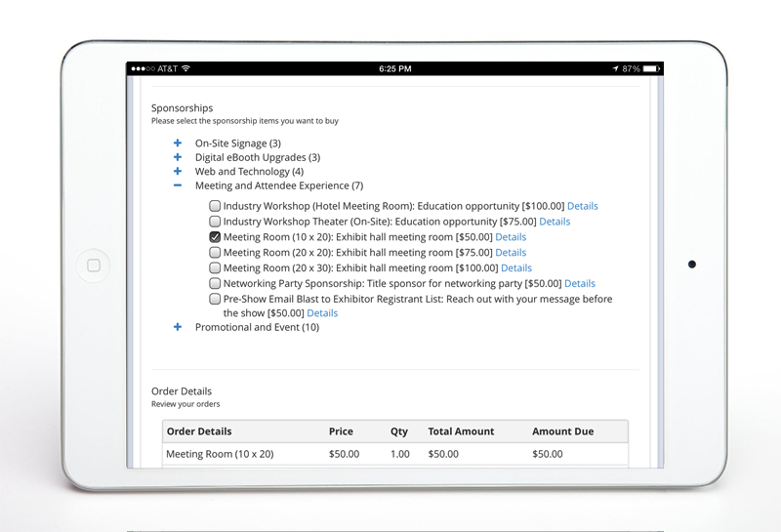Open Details for Industry Workshop Theater
Screen dimensions: 781x532
click(555, 222)
